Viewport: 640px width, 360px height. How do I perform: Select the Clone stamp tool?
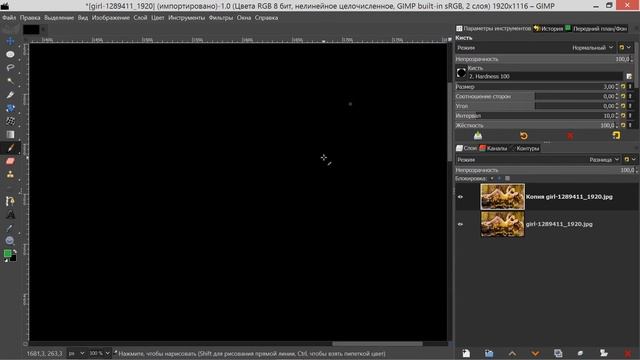(10, 175)
